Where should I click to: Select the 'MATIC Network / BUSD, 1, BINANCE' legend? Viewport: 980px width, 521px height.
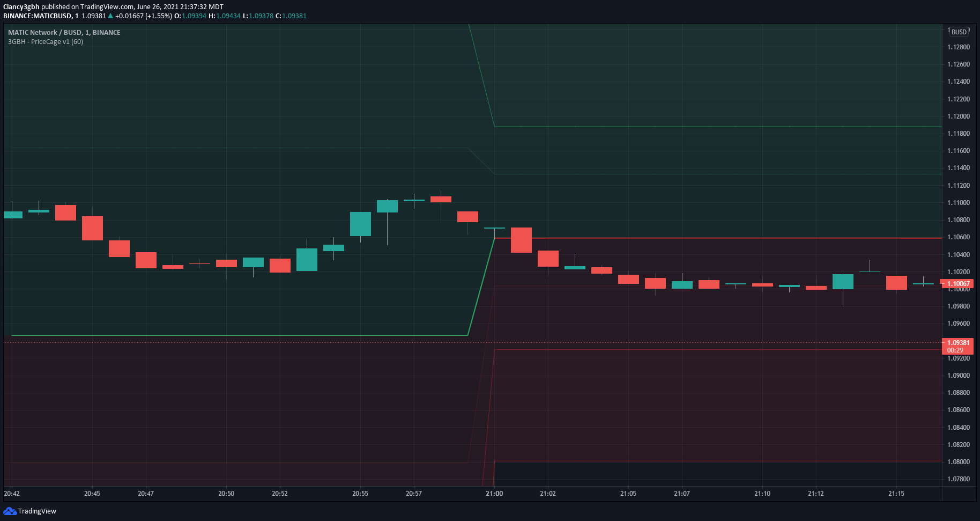click(64, 33)
